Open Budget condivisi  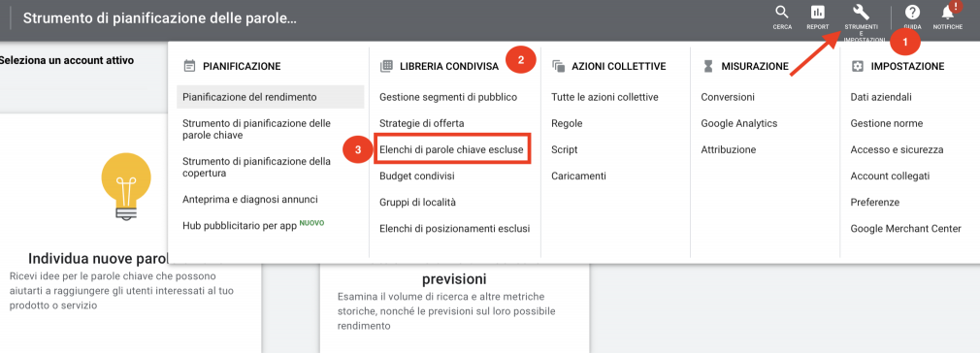[x=417, y=176]
